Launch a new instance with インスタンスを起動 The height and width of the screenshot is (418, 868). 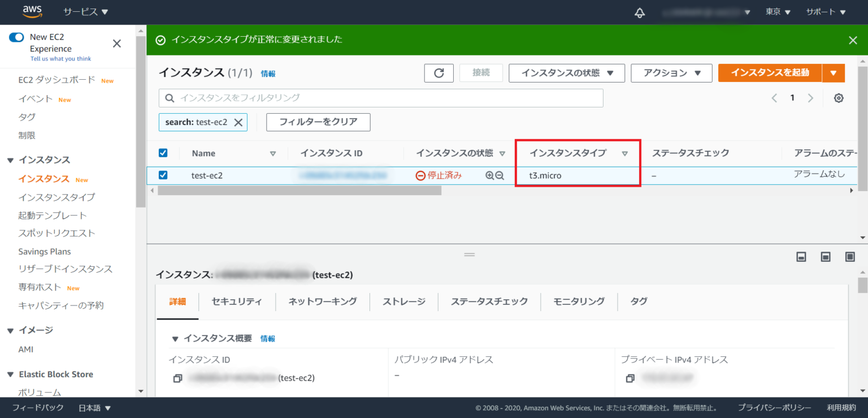(770, 72)
